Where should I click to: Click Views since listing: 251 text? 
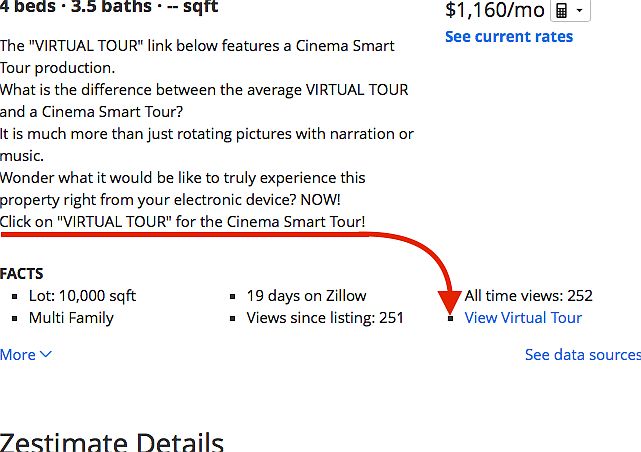pyautogui.click(x=325, y=318)
